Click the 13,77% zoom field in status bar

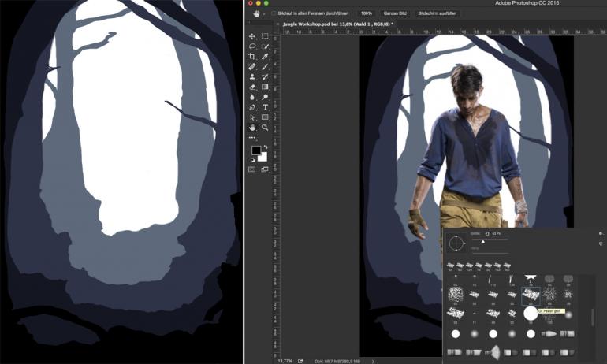point(285,361)
